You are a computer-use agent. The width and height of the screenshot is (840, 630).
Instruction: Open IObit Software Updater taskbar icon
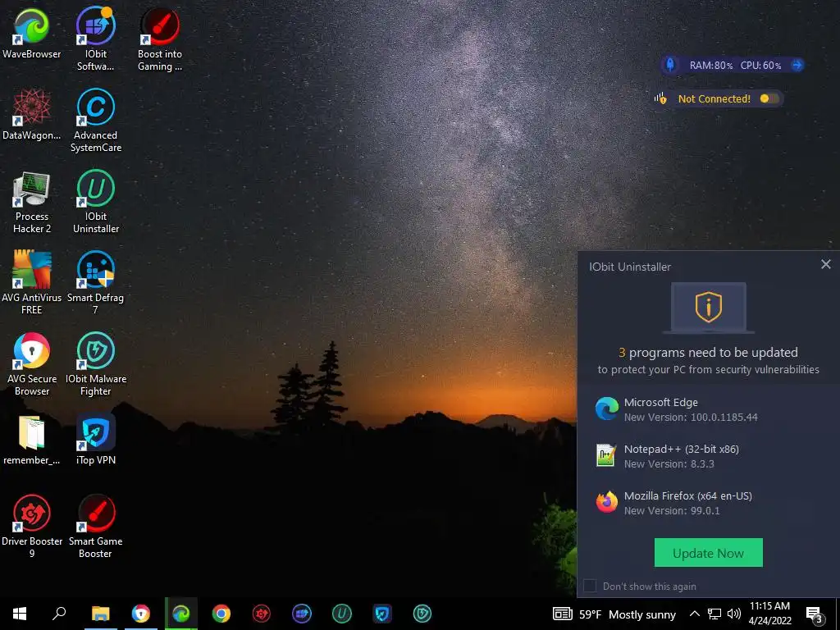[302, 614]
